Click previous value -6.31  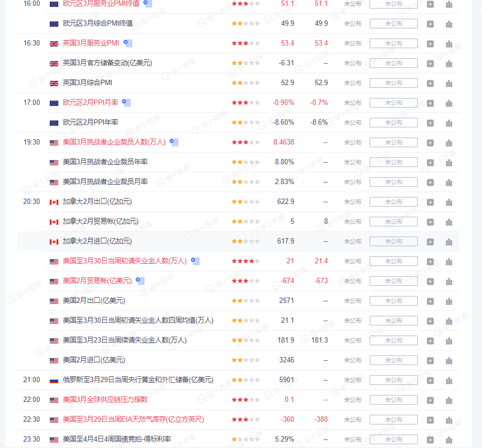[286, 63]
